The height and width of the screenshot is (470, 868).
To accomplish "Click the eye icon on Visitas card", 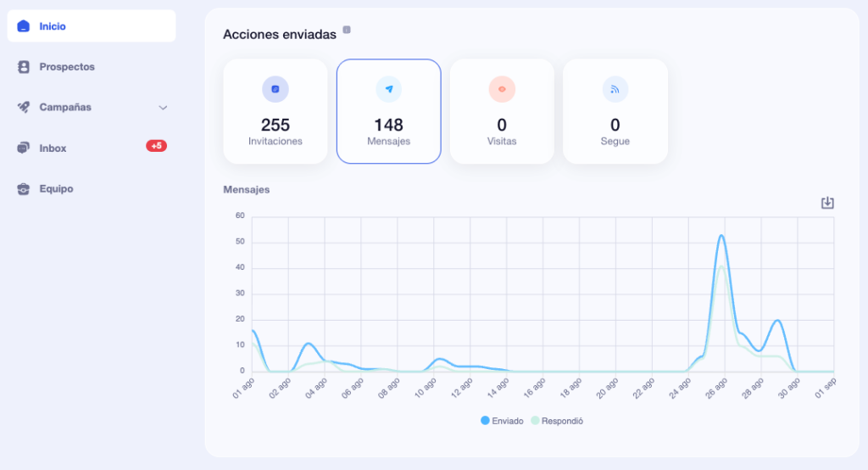I will point(502,89).
